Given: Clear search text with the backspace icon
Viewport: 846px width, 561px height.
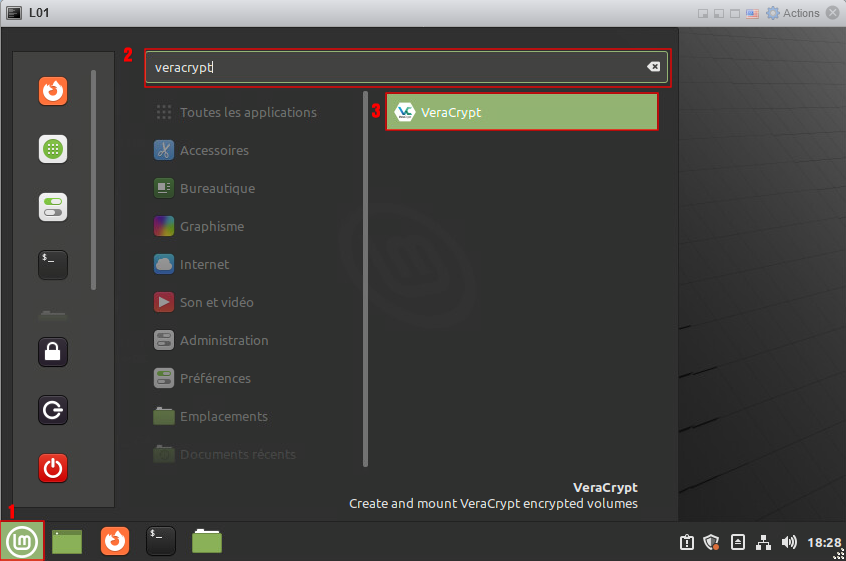Looking at the screenshot, I should [653, 67].
